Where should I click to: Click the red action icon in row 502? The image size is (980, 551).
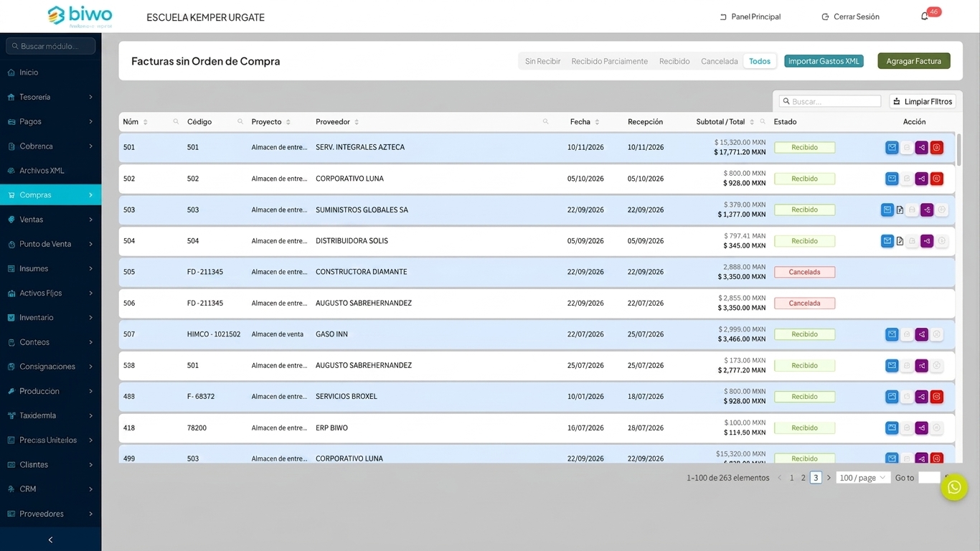pos(937,179)
